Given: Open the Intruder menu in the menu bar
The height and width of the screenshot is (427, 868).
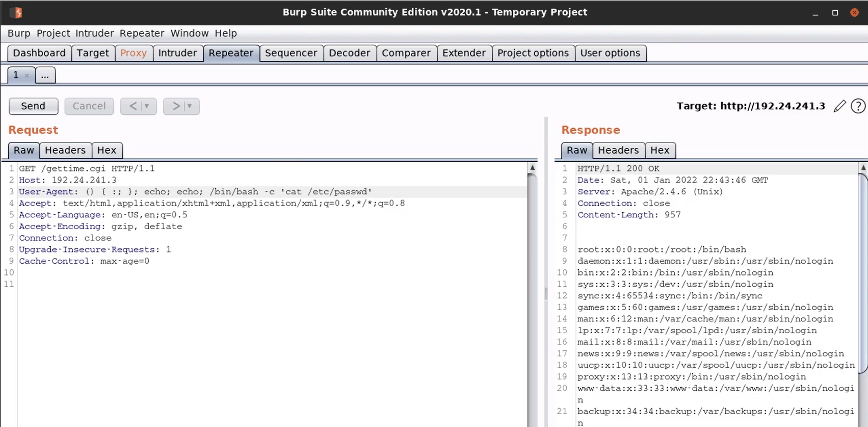Looking at the screenshot, I should pyautogui.click(x=94, y=33).
